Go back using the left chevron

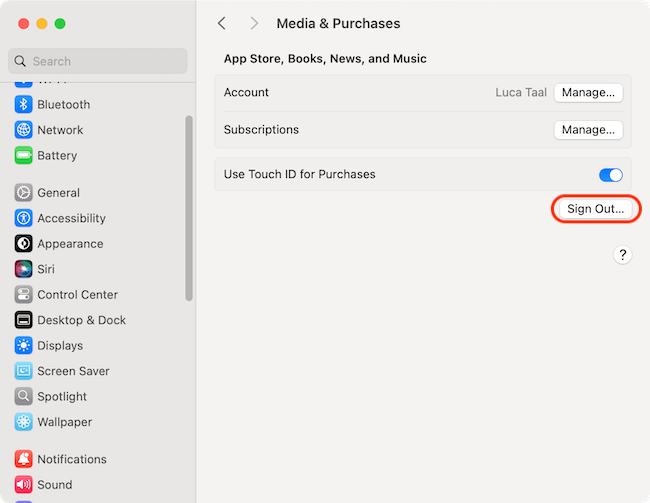(222, 23)
